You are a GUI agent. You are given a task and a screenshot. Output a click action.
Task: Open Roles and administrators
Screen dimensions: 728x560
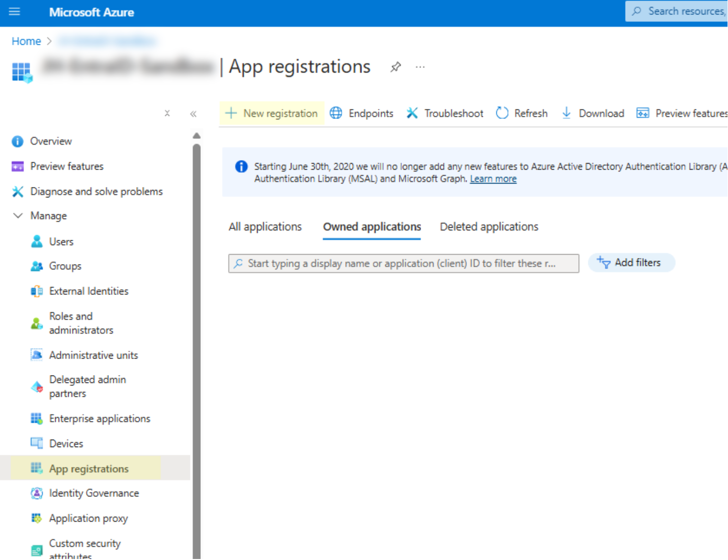[81, 323]
